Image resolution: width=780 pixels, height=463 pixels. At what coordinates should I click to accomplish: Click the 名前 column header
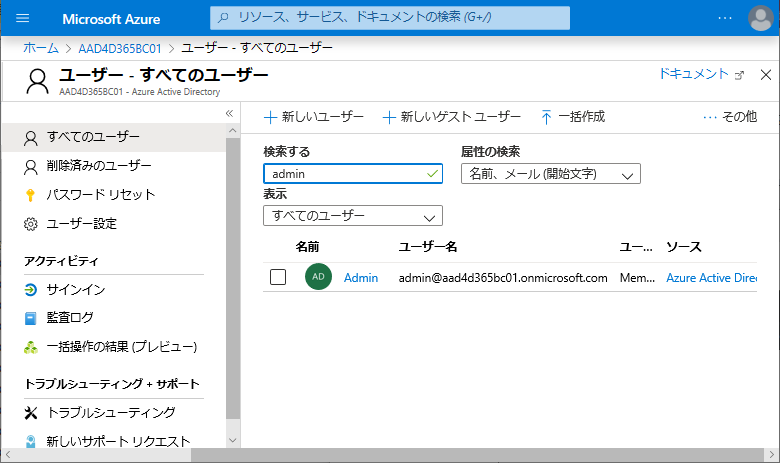(307, 247)
